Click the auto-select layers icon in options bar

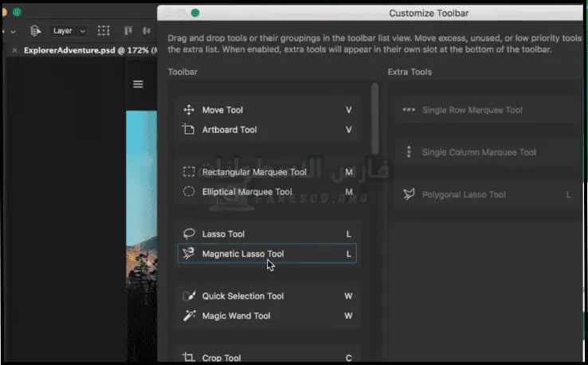(x=35, y=31)
